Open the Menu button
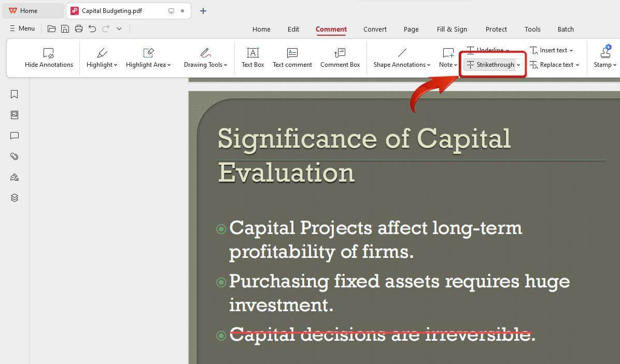Image resolution: width=620 pixels, height=364 pixels. click(x=22, y=28)
